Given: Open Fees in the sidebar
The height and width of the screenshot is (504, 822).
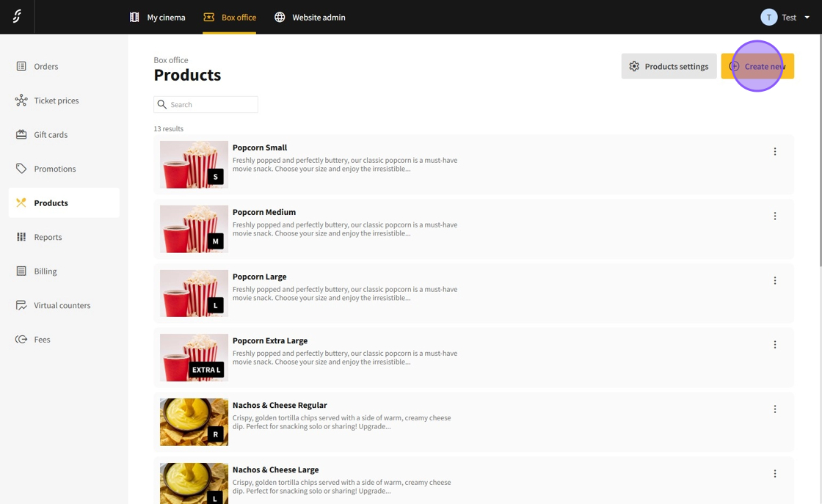Looking at the screenshot, I should (x=42, y=340).
